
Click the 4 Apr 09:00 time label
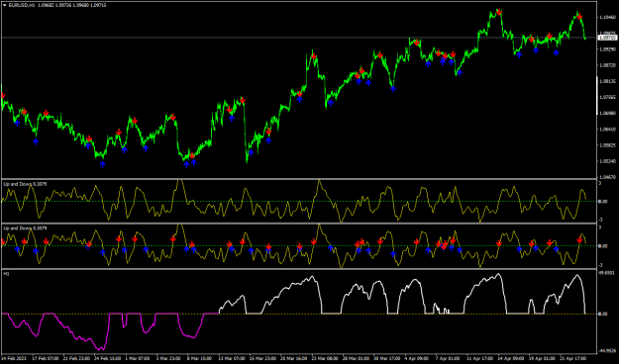417,358
